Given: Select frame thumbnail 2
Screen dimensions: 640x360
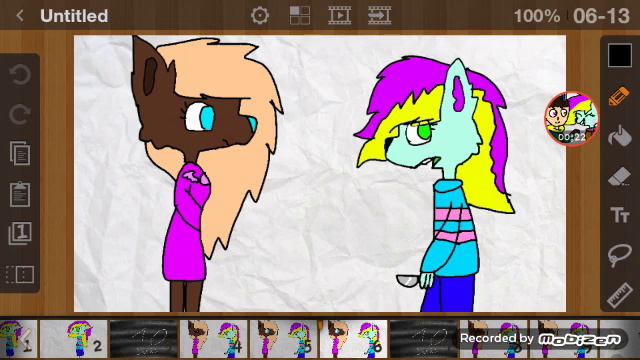Looking at the screenshot, I should (74, 338).
